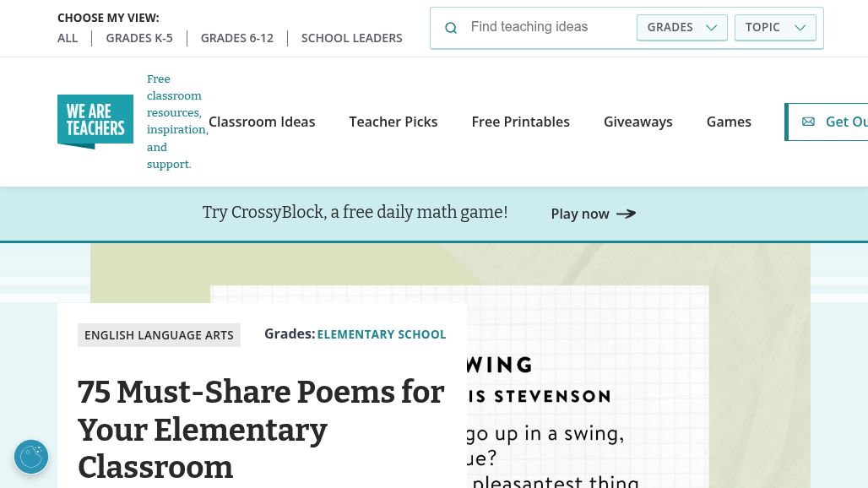
Task: Open the We Are Teachers logo
Action: (x=95, y=122)
